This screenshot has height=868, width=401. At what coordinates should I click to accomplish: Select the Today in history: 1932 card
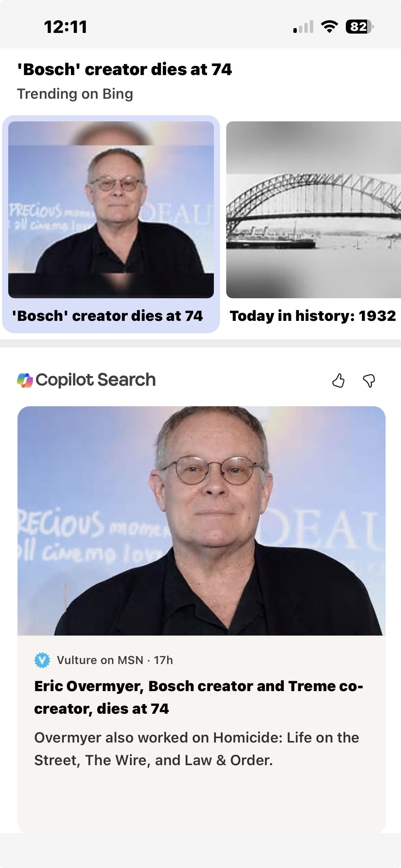[x=313, y=316]
